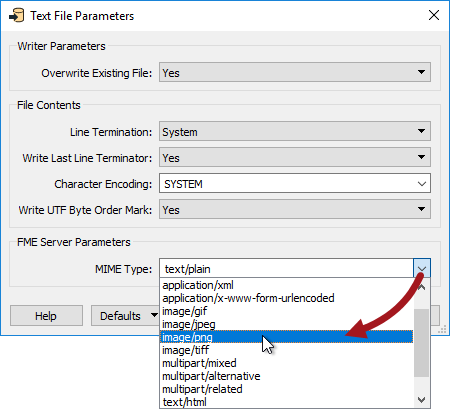Expand the Line Termination dropdown
Screen dimensions: 450x409
pos(295,131)
